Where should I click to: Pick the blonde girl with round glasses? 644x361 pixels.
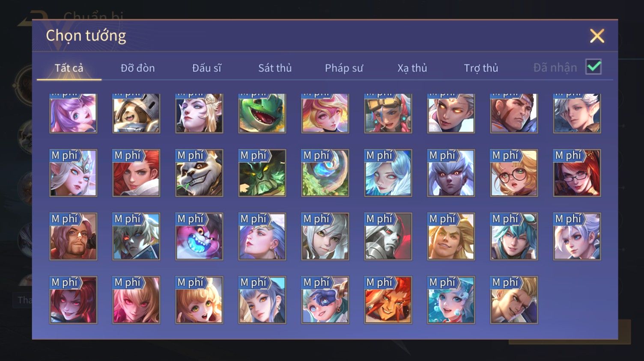pos(514,173)
